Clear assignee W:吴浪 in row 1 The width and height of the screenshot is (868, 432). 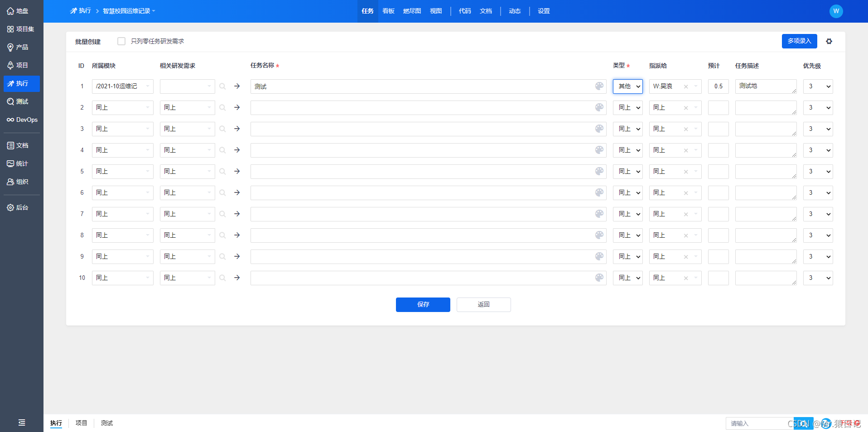click(x=686, y=86)
